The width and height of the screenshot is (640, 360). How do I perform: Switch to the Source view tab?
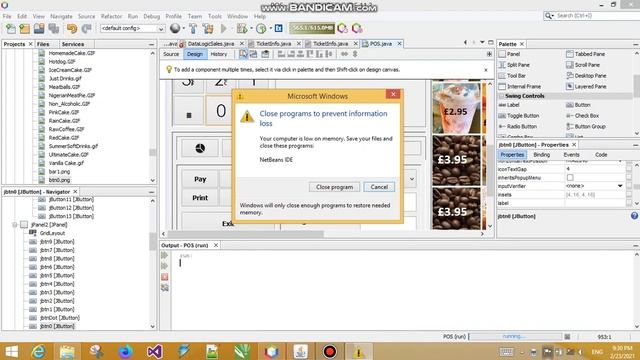tap(171, 54)
